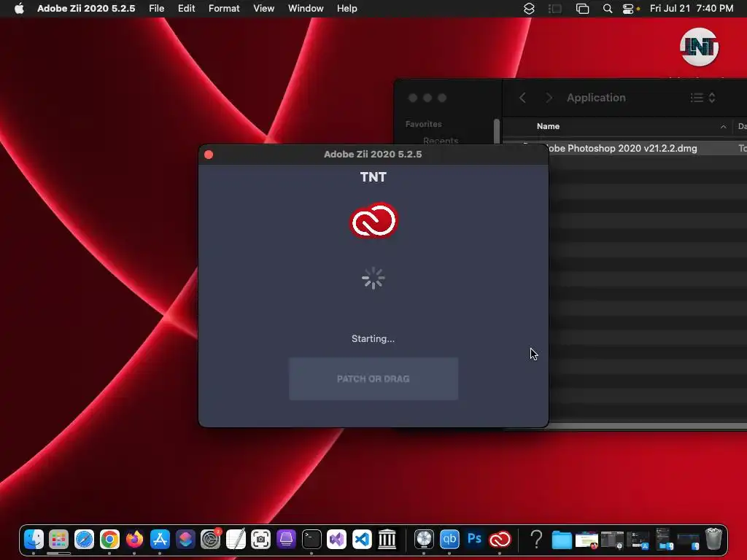Image resolution: width=747 pixels, height=560 pixels.
Task: Click the PATCH OR DRAG button
Action: click(373, 379)
